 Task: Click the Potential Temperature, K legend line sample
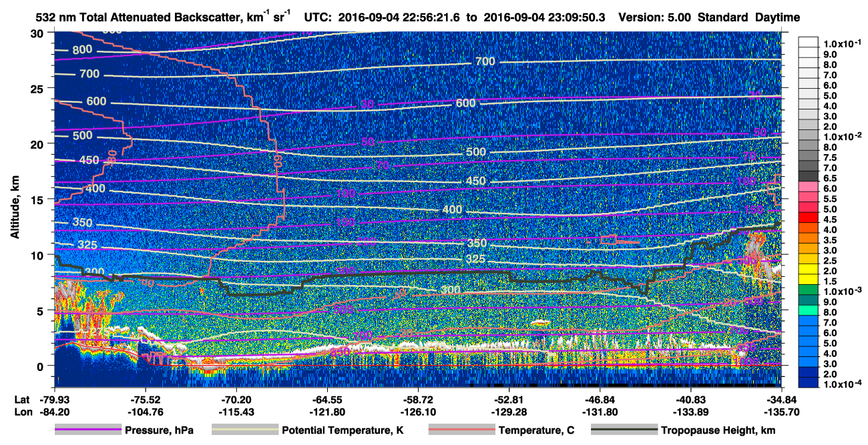(244, 431)
